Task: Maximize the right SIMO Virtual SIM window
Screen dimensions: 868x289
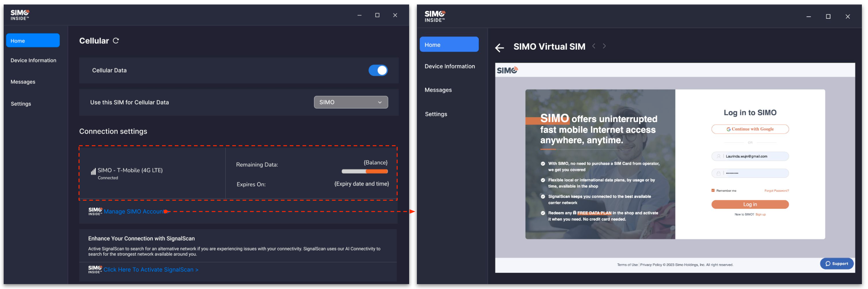Action: click(x=828, y=17)
